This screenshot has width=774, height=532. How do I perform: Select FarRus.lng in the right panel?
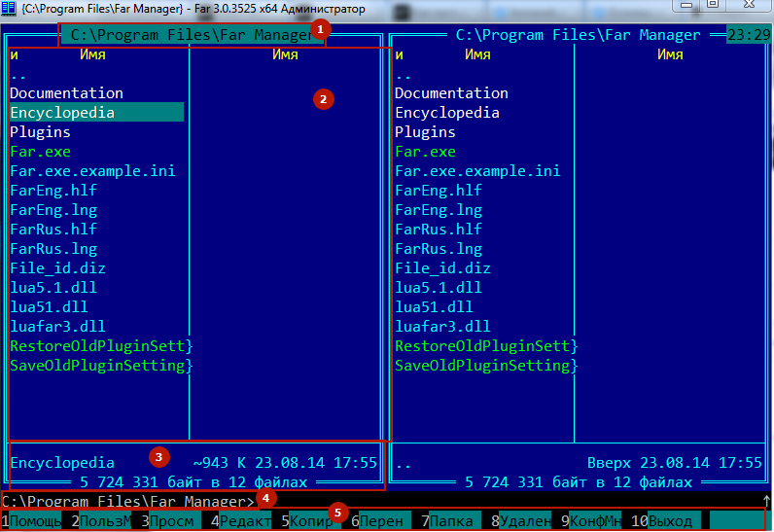[439, 249]
